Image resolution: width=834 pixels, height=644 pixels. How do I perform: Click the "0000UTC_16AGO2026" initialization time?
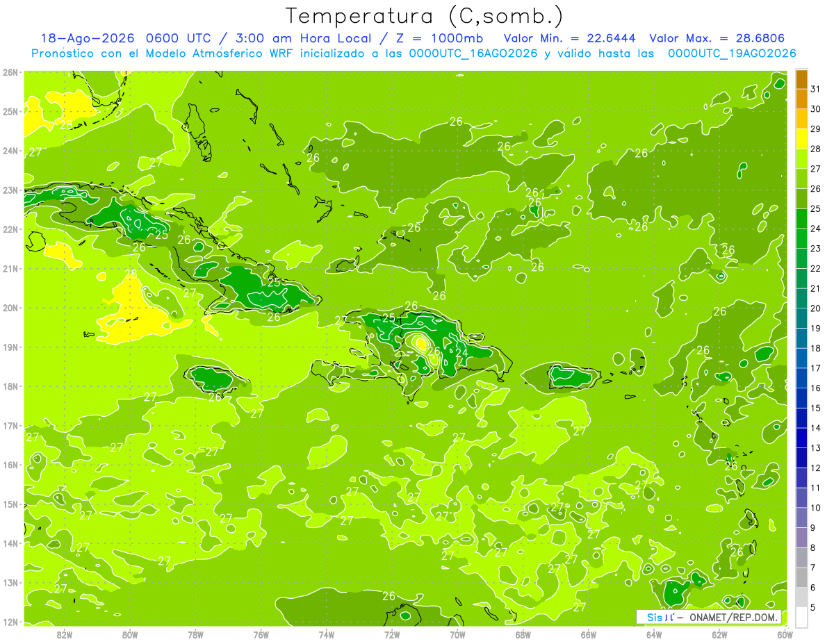[473, 53]
